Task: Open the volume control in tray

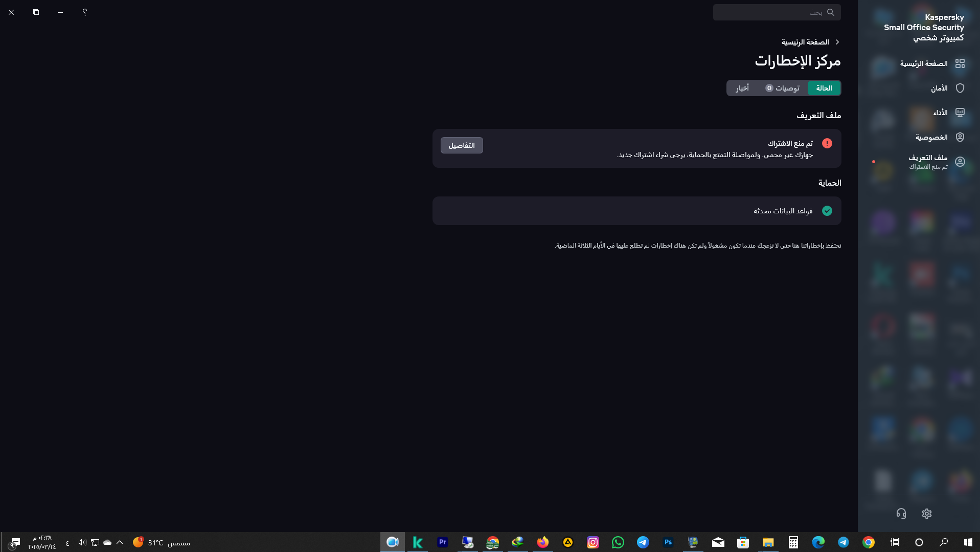Action: [82, 542]
